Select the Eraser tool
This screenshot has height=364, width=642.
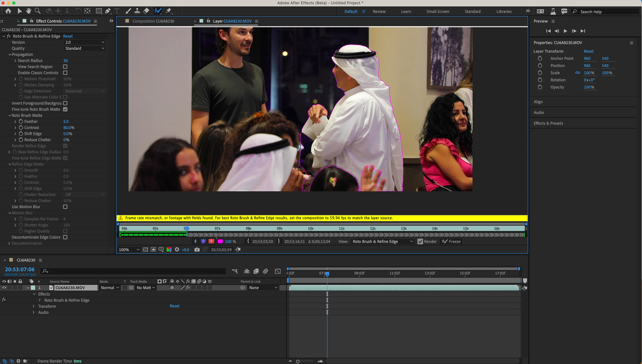click(x=146, y=11)
